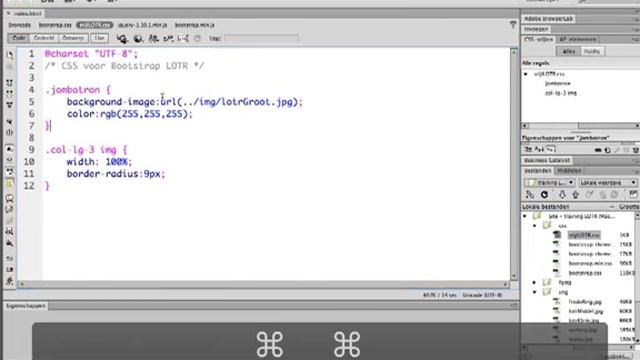Image resolution: width=640 pixels, height=360 pixels.
Task: Select the Middelen panel tab
Action: 569,171
